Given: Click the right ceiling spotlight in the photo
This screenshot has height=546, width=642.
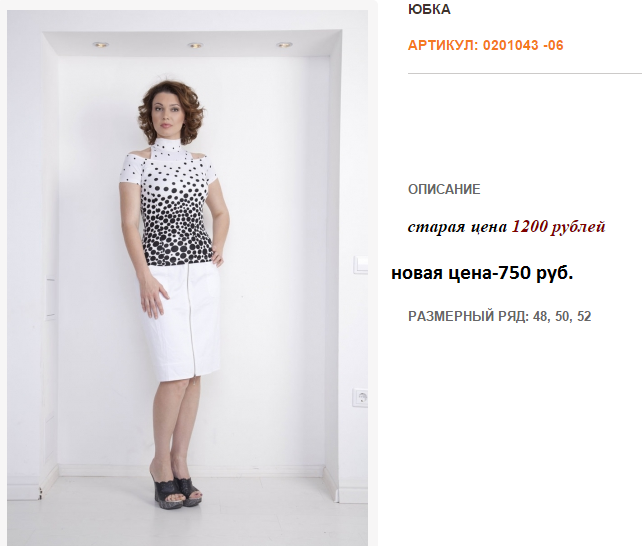Looking at the screenshot, I should coord(284,45).
